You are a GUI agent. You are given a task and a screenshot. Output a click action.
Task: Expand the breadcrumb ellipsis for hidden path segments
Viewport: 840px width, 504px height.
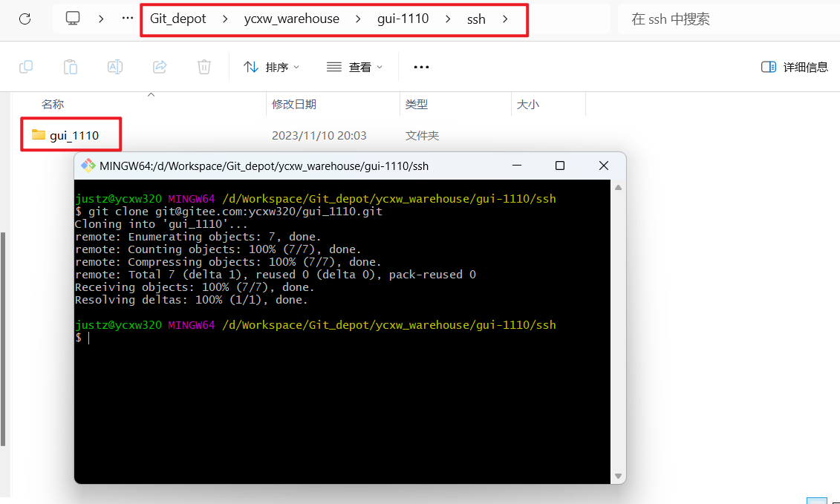coord(126,19)
